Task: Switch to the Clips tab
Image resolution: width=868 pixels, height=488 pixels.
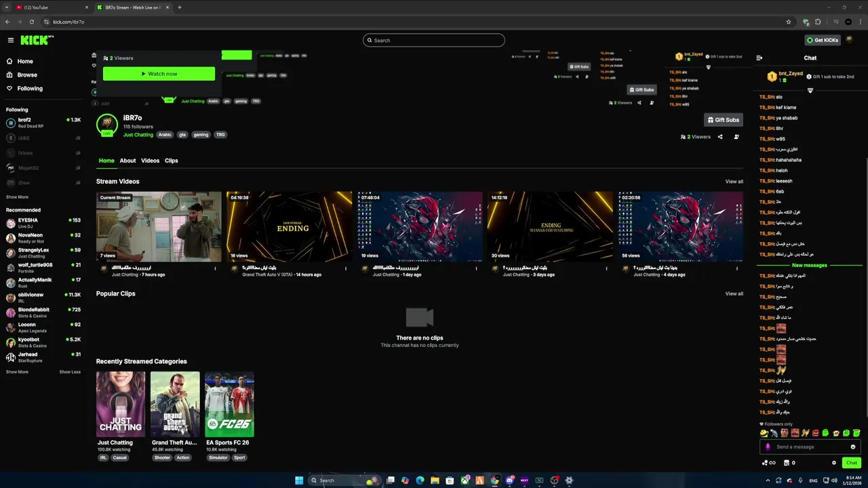Action: (x=171, y=161)
